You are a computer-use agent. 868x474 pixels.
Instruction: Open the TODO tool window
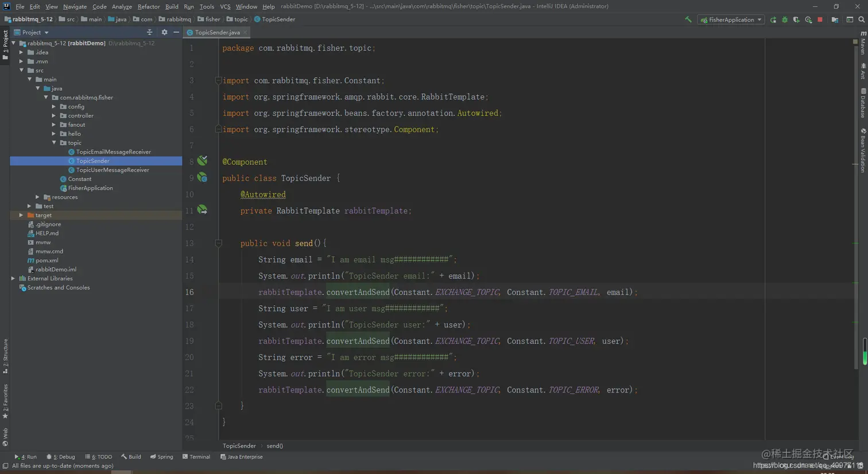(x=98, y=457)
